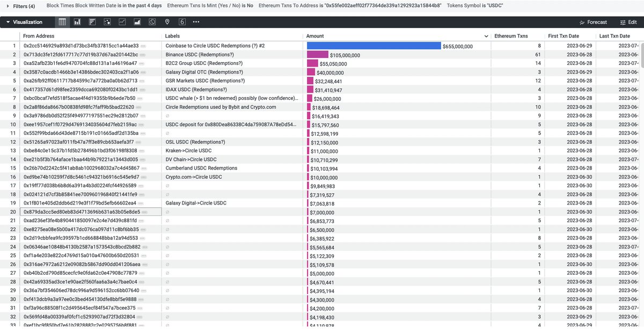Click the Edit sliders icon
The width and height of the screenshot is (644, 329).
pyautogui.click(x=623, y=22)
